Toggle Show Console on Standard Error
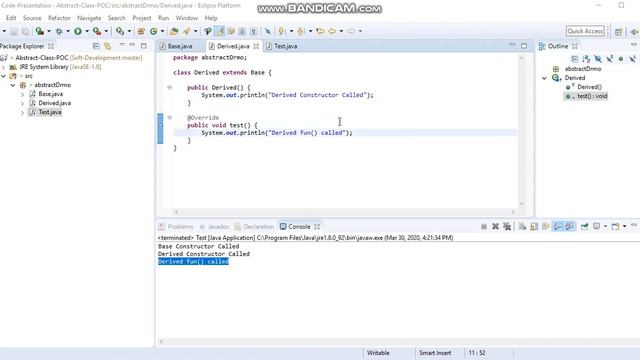The width and height of the screenshot is (640, 360). (x=569, y=227)
